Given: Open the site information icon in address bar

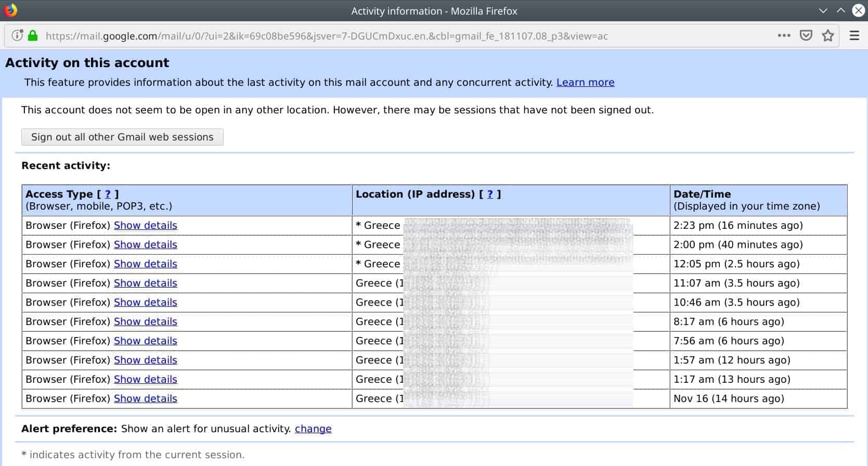Looking at the screenshot, I should [x=17, y=35].
